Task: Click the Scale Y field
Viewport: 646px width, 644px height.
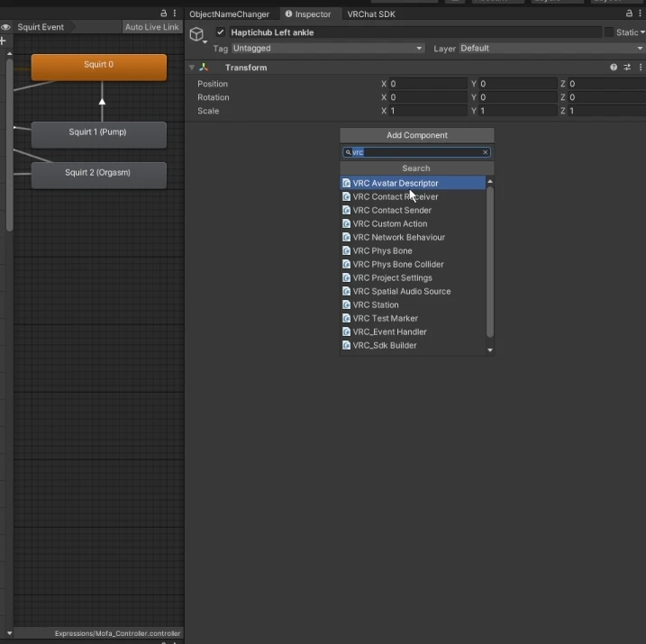Action: point(518,111)
